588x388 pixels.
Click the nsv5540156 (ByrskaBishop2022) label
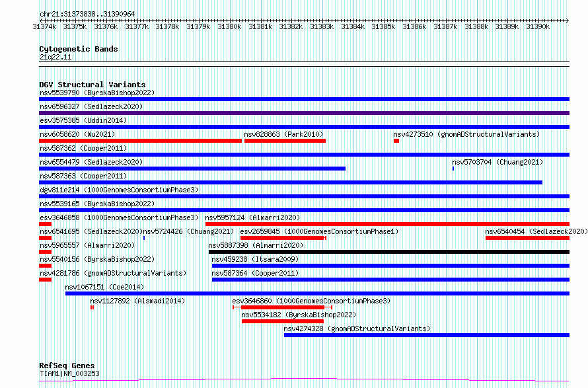tap(97, 259)
